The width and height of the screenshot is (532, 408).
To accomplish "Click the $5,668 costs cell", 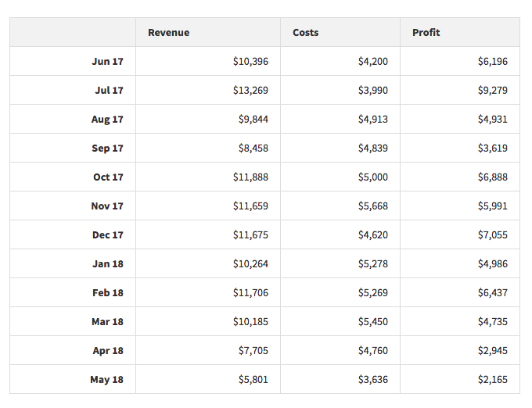I will pyautogui.click(x=373, y=206).
